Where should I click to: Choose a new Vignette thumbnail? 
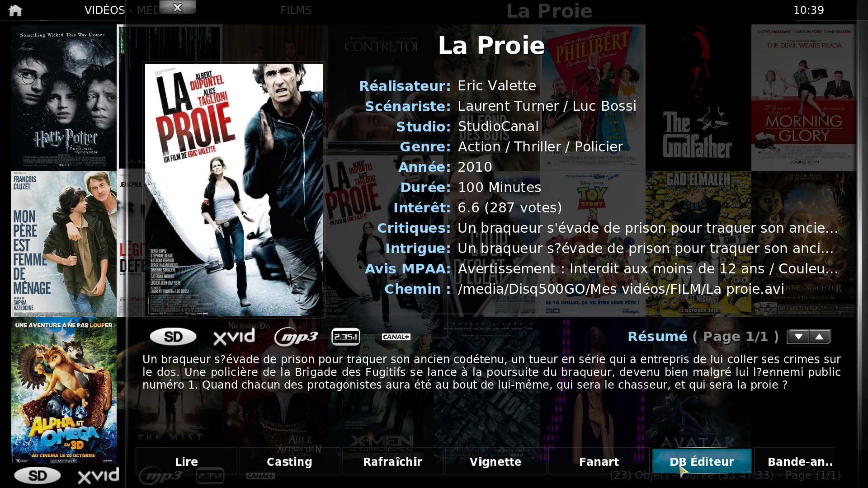click(x=495, y=461)
